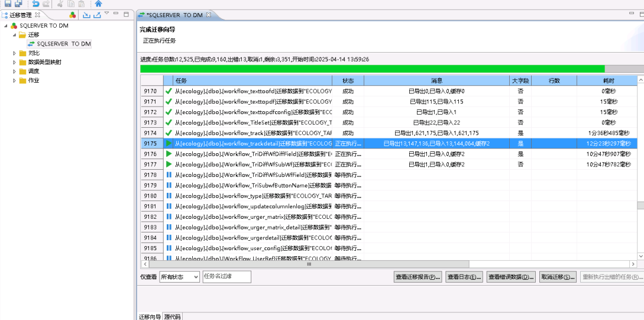The height and width of the screenshot is (320, 644).
Task: Click the 耗时 column header
Action: (x=607, y=80)
